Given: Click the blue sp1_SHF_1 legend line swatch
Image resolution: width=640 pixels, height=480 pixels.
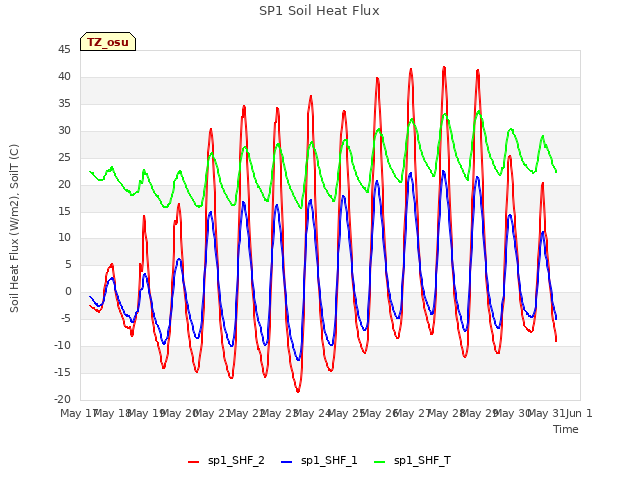Looking at the screenshot, I should click(287, 462).
